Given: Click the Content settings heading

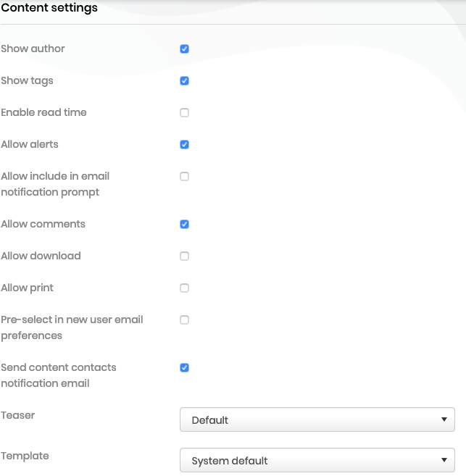Looking at the screenshot, I should click(x=49, y=9).
